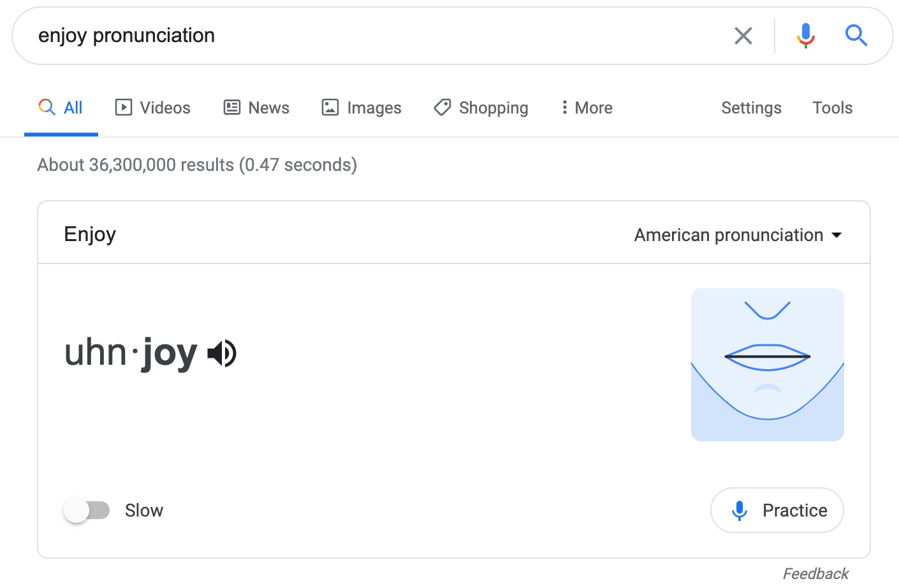This screenshot has height=588, width=899.
Task: Click the voice search microphone icon
Action: coord(806,36)
